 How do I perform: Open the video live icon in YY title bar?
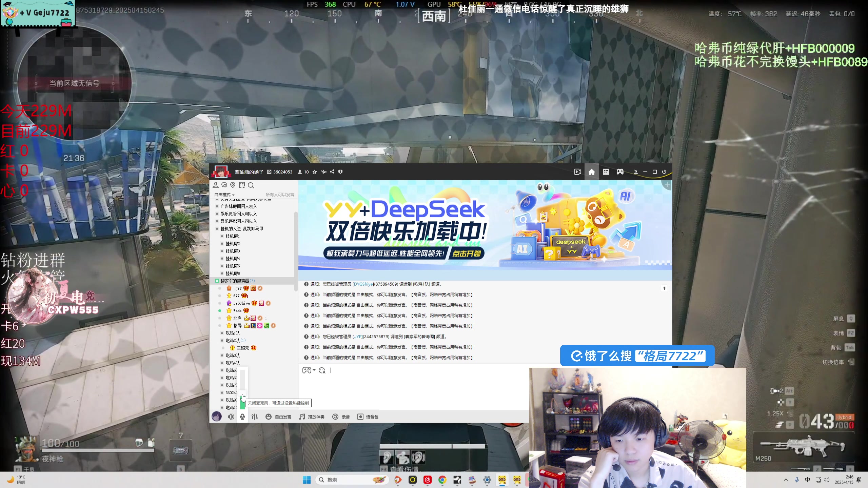[x=578, y=172]
